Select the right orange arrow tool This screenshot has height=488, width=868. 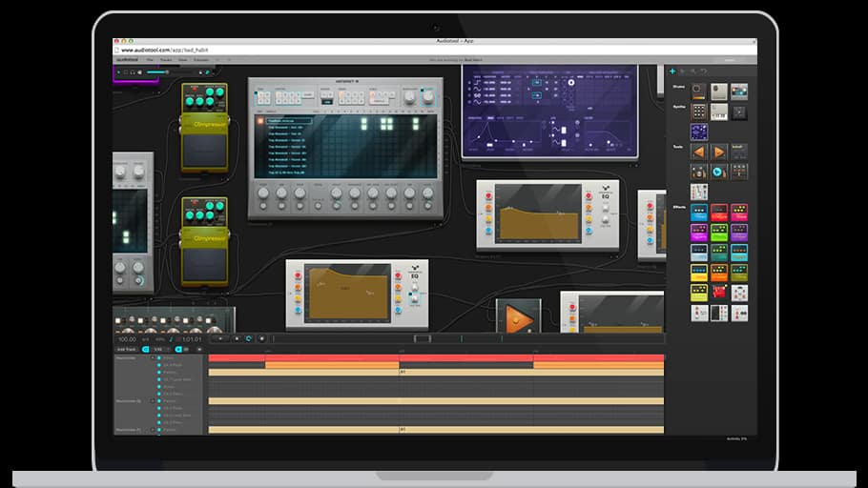click(x=719, y=152)
